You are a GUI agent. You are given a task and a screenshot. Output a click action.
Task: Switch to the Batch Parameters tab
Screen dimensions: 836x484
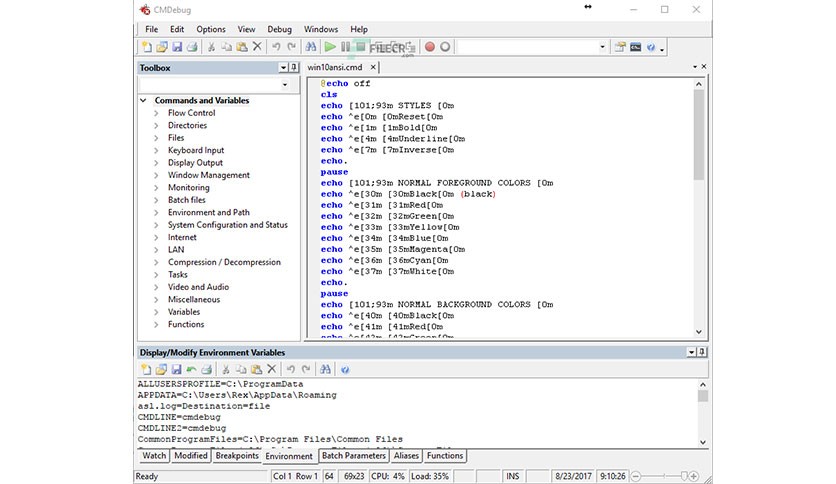(353, 456)
